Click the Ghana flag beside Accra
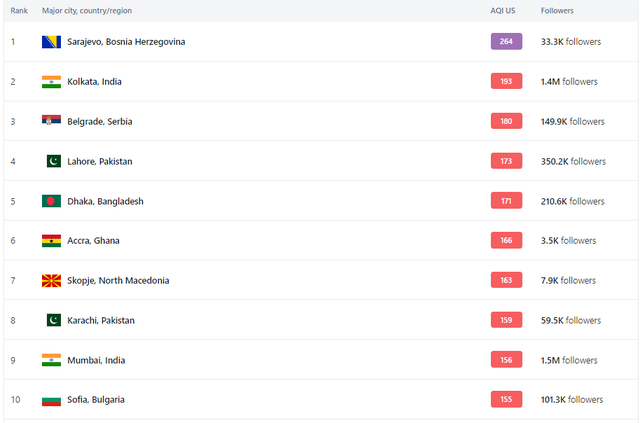The width and height of the screenshot is (640, 423). [x=51, y=241]
